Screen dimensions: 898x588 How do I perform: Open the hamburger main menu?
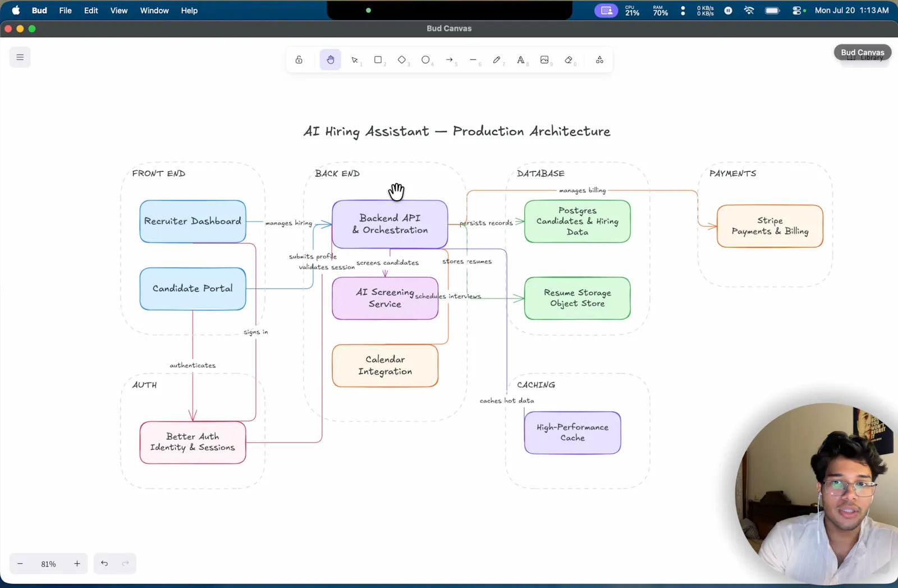(x=20, y=57)
